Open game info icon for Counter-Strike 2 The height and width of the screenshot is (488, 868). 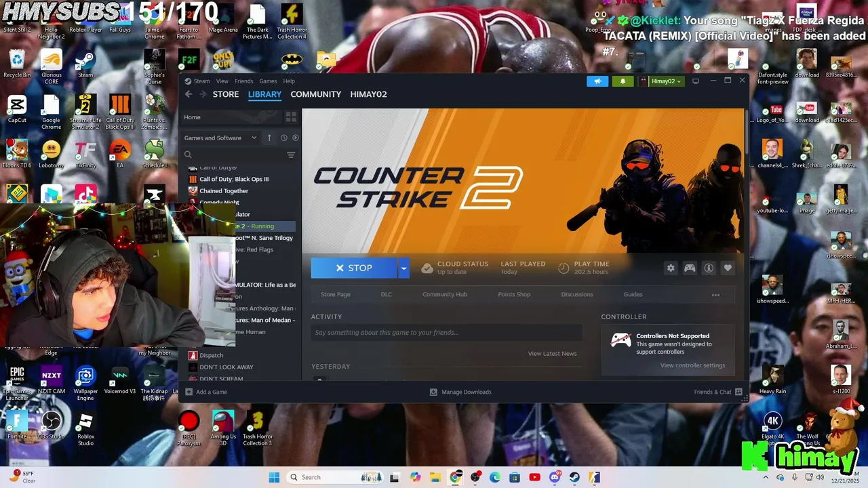click(x=709, y=268)
